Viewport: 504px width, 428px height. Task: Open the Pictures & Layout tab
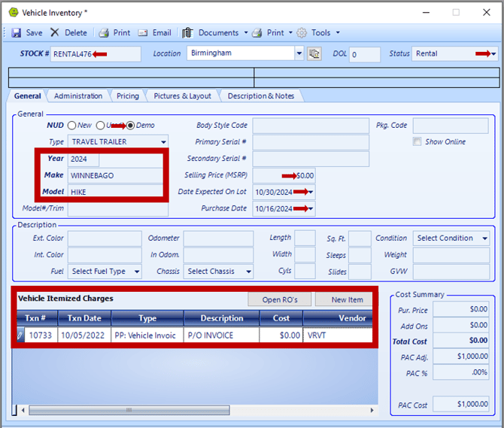pos(182,96)
